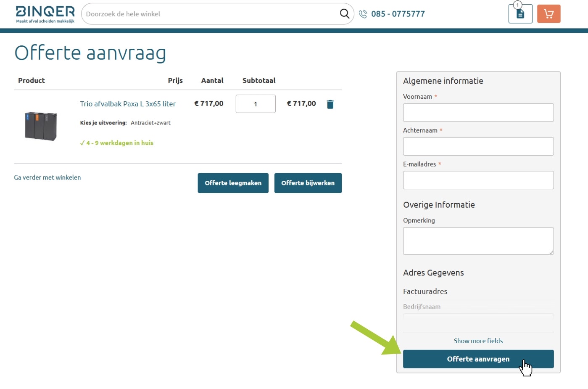Open the quote list icon showing badge 1

pyautogui.click(x=520, y=13)
